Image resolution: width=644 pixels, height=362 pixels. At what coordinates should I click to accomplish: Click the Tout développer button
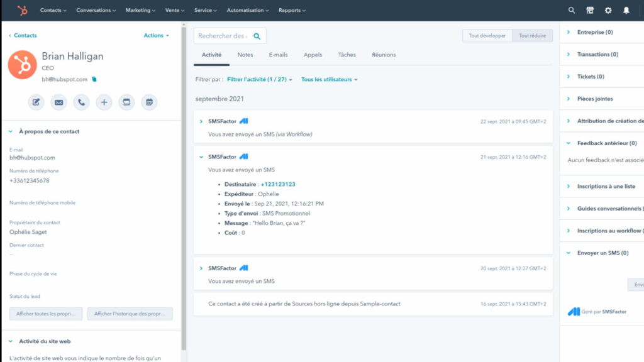coord(487,36)
